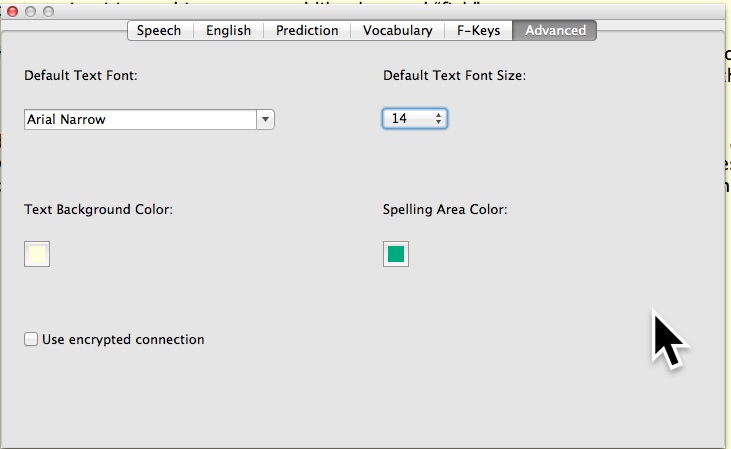Enable the Use encrypted connection checkbox
This screenshot has height=449, width=731.
click(31, 340)
